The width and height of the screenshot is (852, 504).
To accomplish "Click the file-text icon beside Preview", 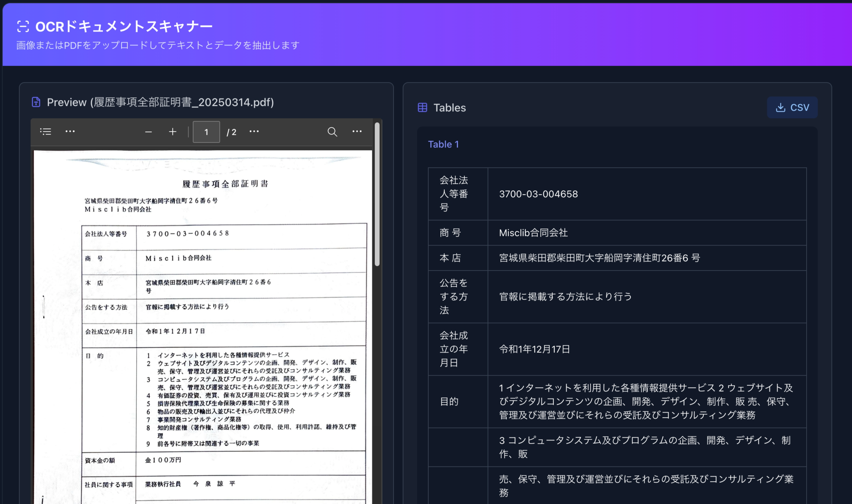I will pyautogui.click(x=35, y=102).
